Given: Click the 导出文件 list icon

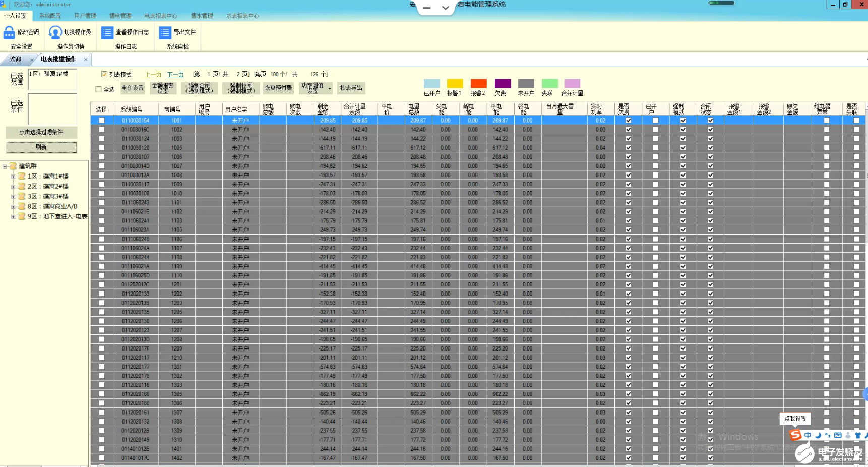Looking at the screenshot, I should [165, 32].
